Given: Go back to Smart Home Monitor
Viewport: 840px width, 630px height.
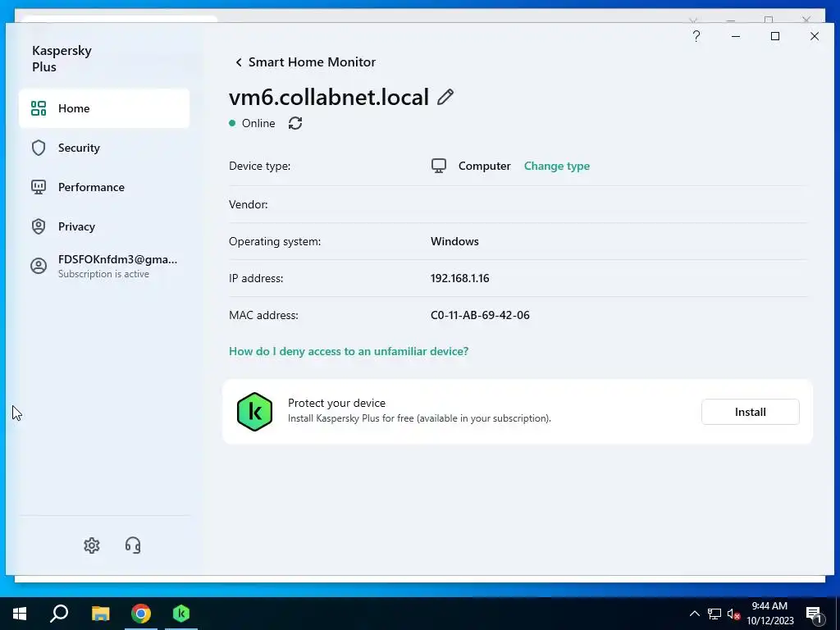Looking at the screenshot, I should 305,62.
